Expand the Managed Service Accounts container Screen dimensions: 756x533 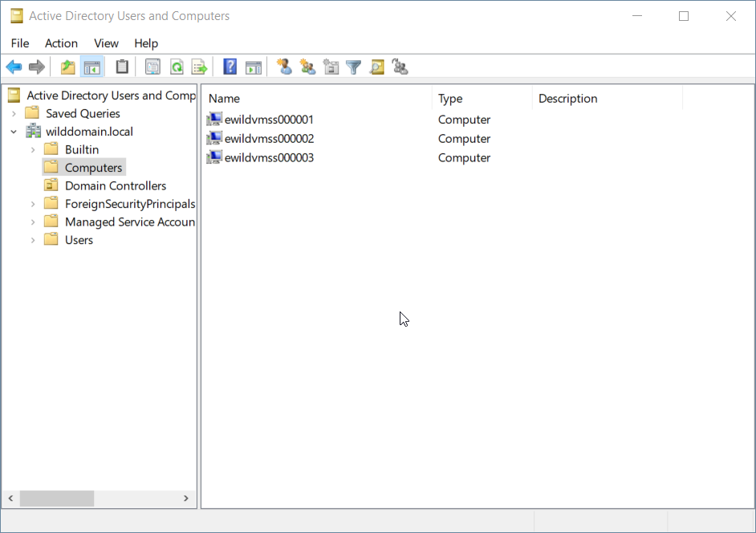point(33,222)
